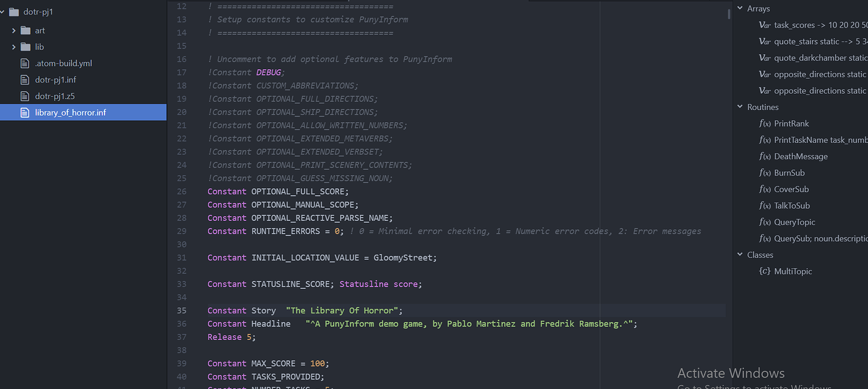This screenshot has height=389, width=868.
Task: Click the {c} icon beside MultiTopic
Action: (x=764, y=271)
